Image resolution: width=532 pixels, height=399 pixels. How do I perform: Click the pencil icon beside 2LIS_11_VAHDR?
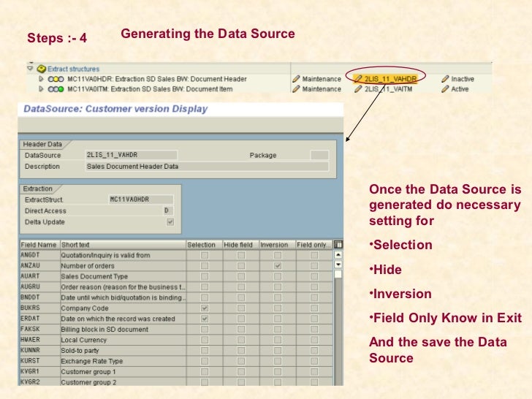[358, 79]
